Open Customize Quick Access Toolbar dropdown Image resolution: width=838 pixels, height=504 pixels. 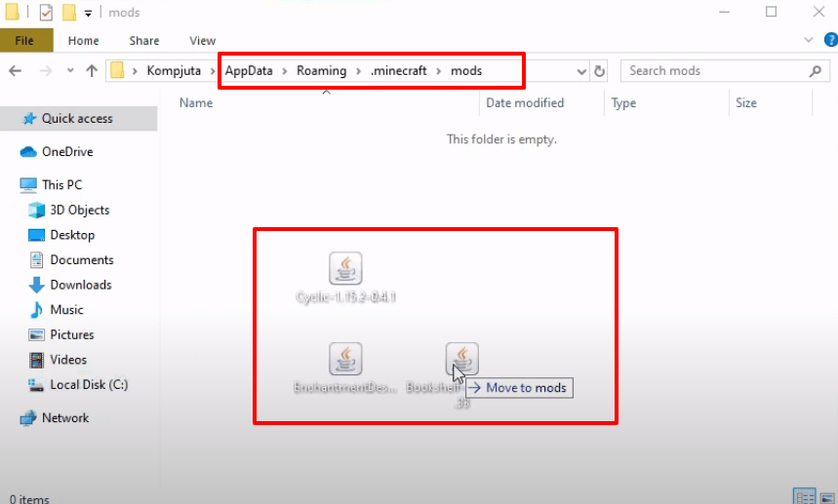[88, 13]
